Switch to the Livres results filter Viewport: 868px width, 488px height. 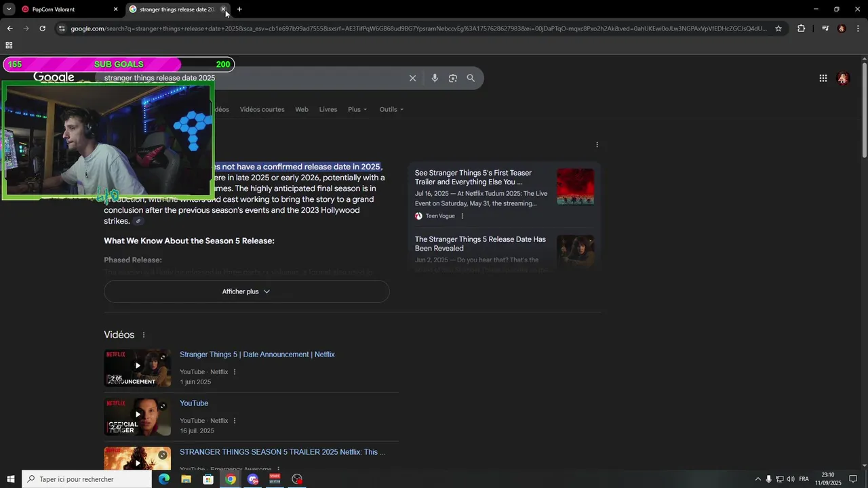tap(328, 109)
